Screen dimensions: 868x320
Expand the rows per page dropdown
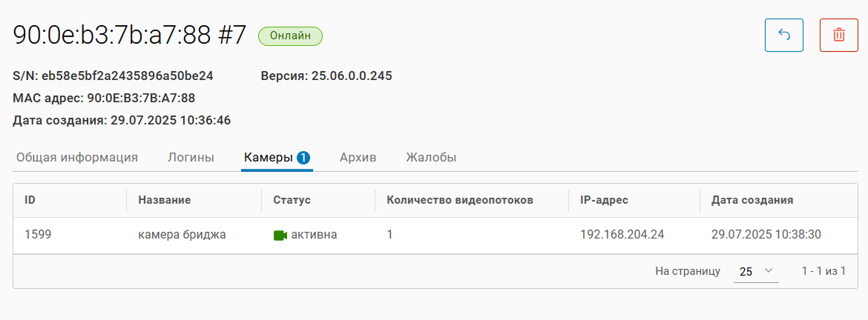point(755,272)
